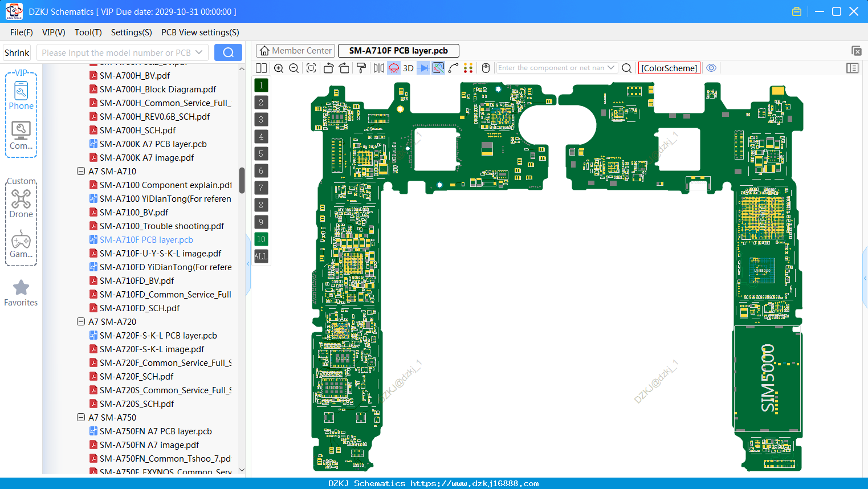
Task: Click the tree panel scroll-up arrow
Action: (x=242, y=68)
